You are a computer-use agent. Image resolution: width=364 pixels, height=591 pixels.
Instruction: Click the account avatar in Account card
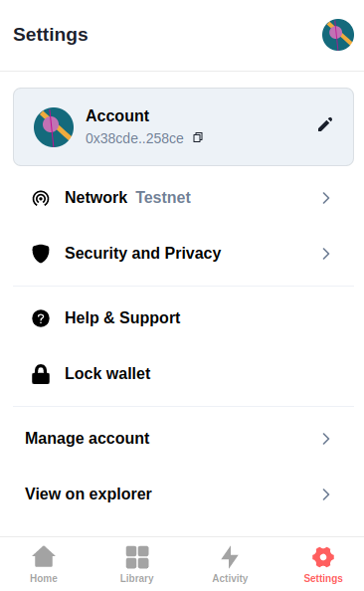click(54, 127)
